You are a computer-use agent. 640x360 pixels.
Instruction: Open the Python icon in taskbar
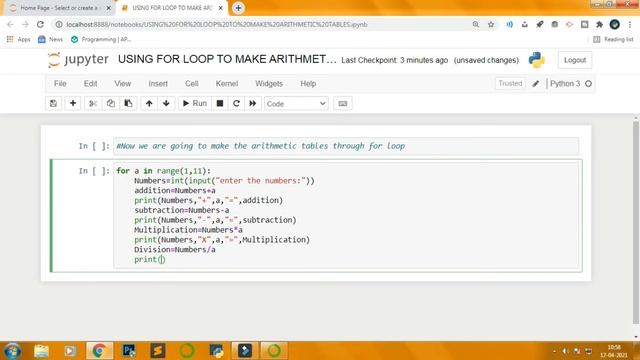(x=216, y=351)
